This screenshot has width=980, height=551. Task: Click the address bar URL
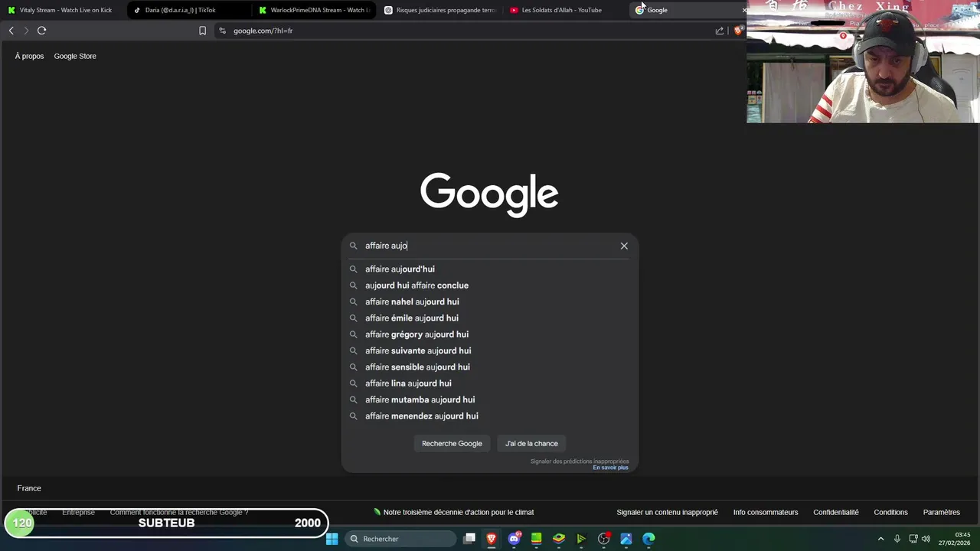(263, 31)
